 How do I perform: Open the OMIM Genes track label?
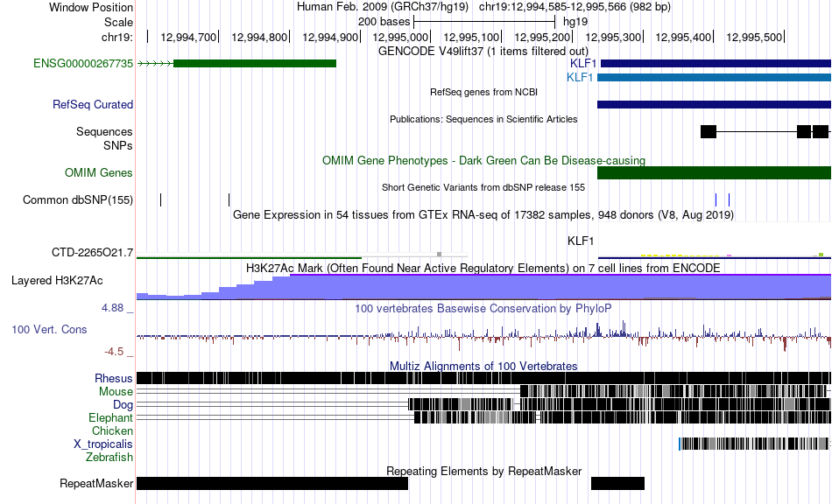(99, 172)
